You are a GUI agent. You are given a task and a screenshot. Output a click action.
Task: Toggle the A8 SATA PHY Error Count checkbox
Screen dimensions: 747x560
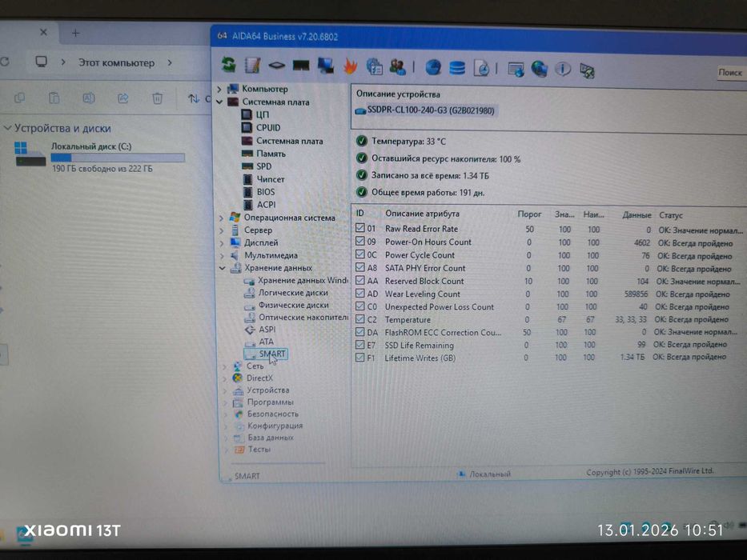(360, 267)
